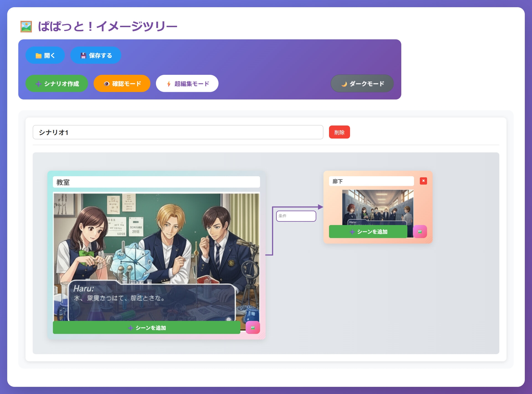
Task: Add a scene under the 廊下 card
Action: [x=368, y=232]
